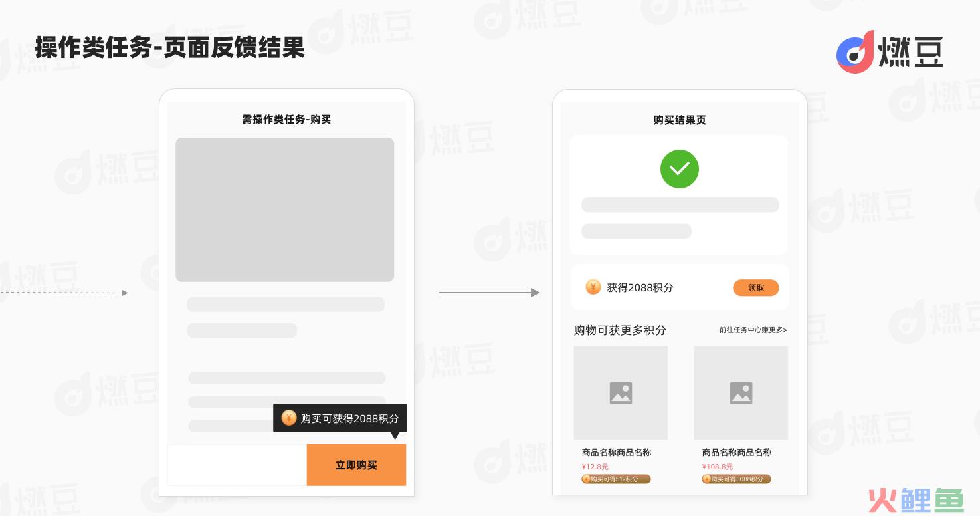Click the 燃豆 logo at top right
The width and height of the screenshot is (980, 516).
(x=889, y=51)
